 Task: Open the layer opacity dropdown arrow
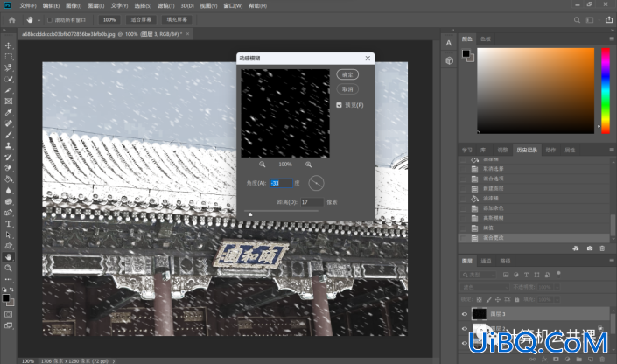click(x=557, y=287)
